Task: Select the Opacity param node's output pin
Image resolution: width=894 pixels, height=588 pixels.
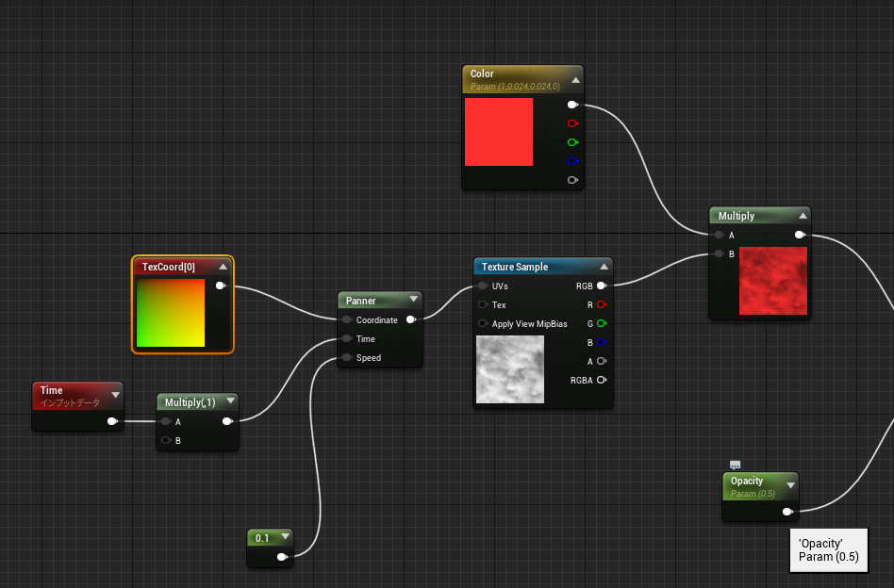Action: tap(787, 512)
